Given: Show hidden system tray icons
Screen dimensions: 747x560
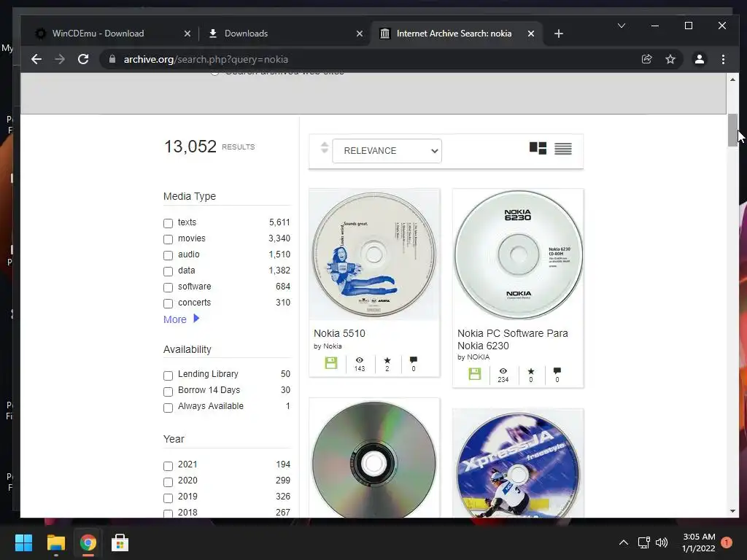Looking at the screenshot, I should point(623,542).
